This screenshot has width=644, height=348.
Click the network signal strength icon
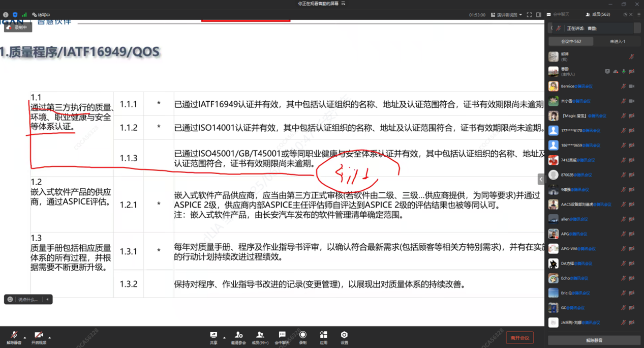click(x=24, y=15)
